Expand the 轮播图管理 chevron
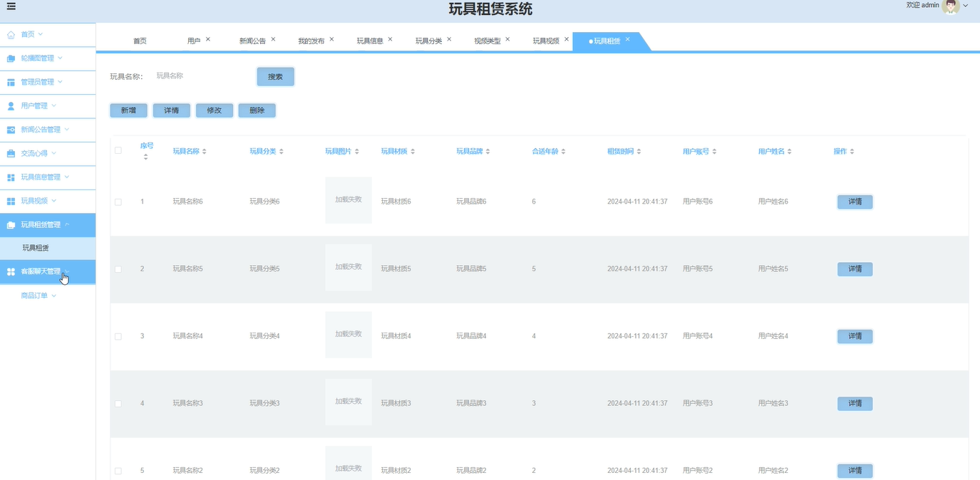The image size is (980, 480). pyautogui.click(x=60, y=58)
